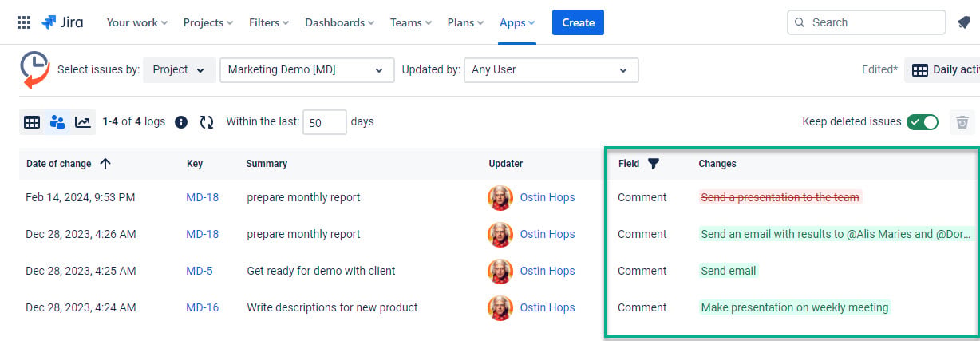Viewport: 980px width, 341px height.
Task: Open Ostin Hops link in MD-5 row
Action: tap(547, 271)
